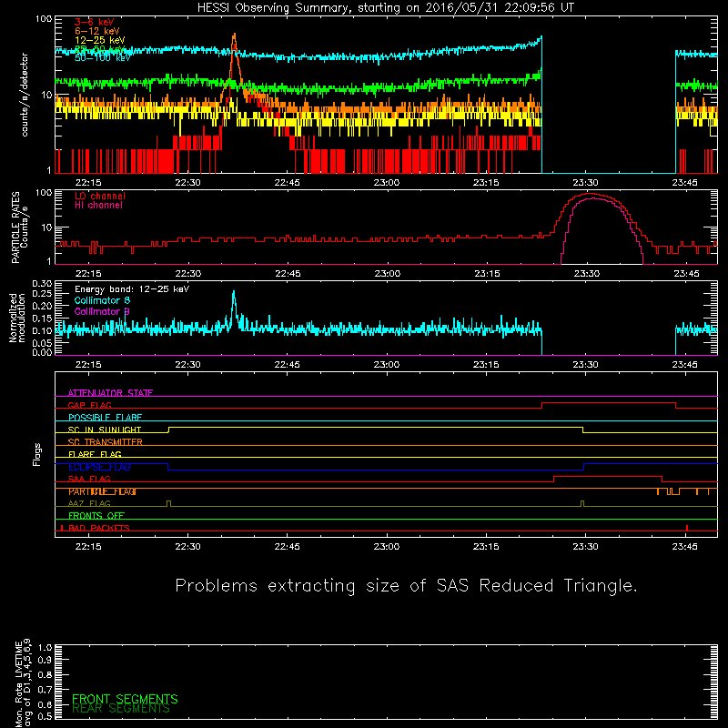
Task: Click the 23:45 tick label under the particle rates plot
Action: pyautogui.click(x=686, y=274)
